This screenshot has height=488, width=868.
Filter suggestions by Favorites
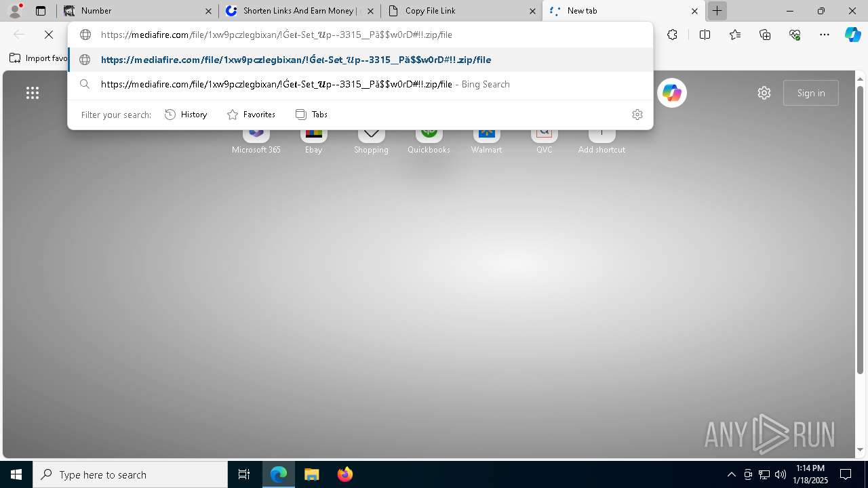(251, 115)
